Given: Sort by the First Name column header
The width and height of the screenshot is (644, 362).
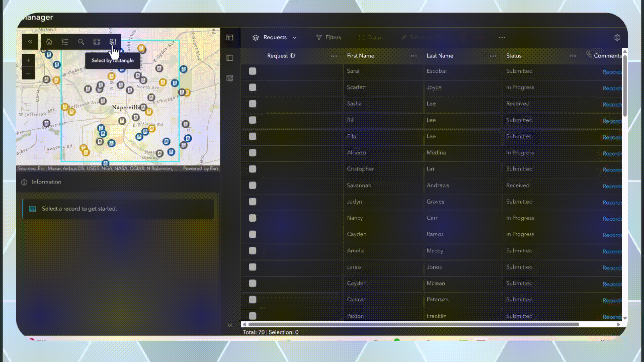Looking at the screenshot, I should click(x=361, y=56).
